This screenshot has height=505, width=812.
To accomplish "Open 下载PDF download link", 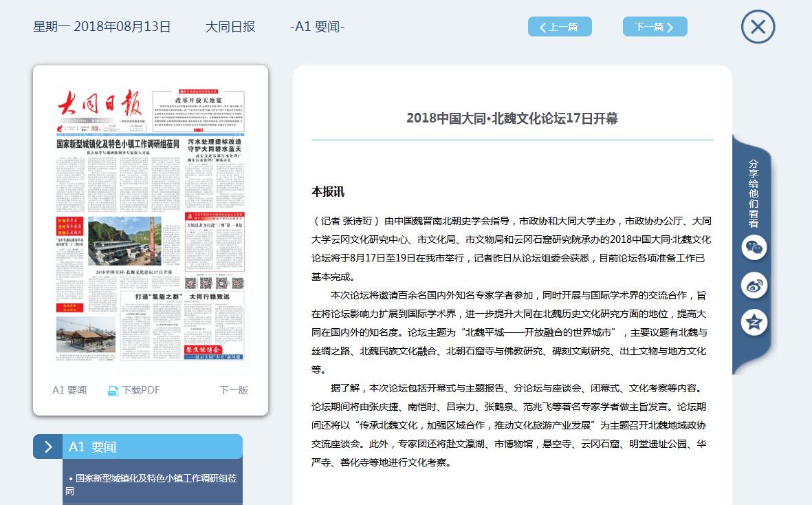I will coord(141,390).
